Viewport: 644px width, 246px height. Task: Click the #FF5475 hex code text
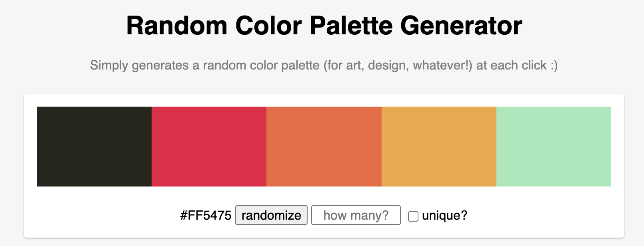pyautogui.click(x=206, y=215)
